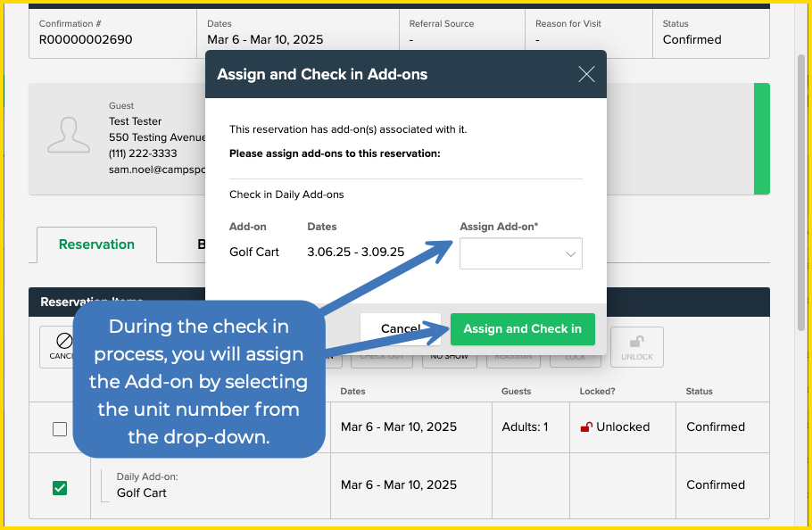Click the green status bar on the right
This screenshot has height=530, width=812.
(x=761, y=139)
